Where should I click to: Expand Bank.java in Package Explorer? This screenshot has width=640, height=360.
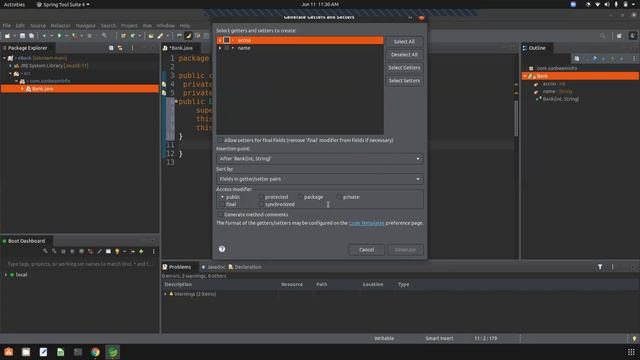(22, 89)
